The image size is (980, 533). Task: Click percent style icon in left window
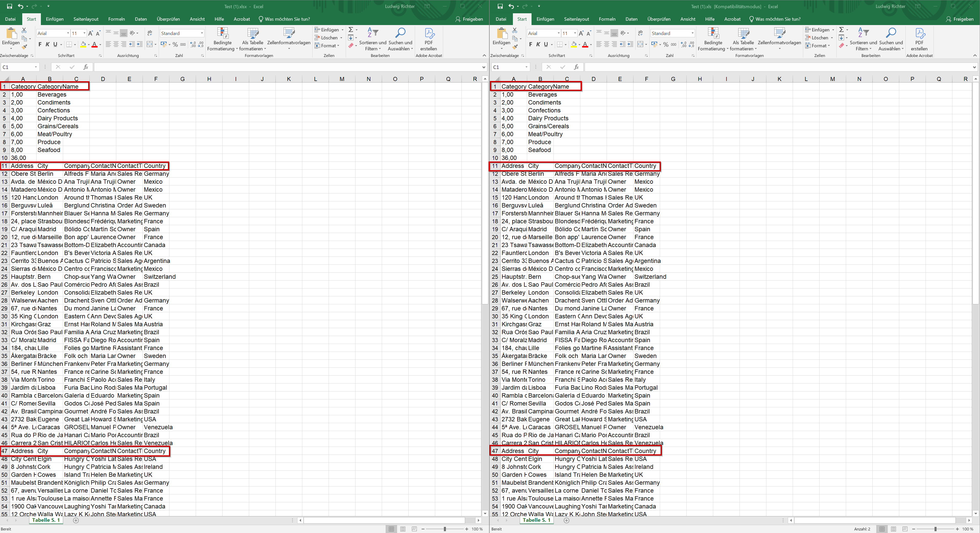click(175, 44)
